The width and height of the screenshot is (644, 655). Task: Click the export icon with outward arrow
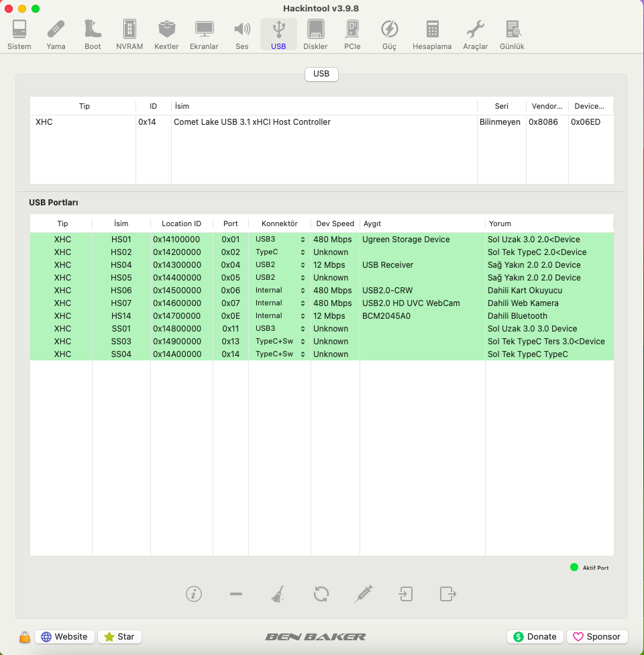tap(448, 594)
